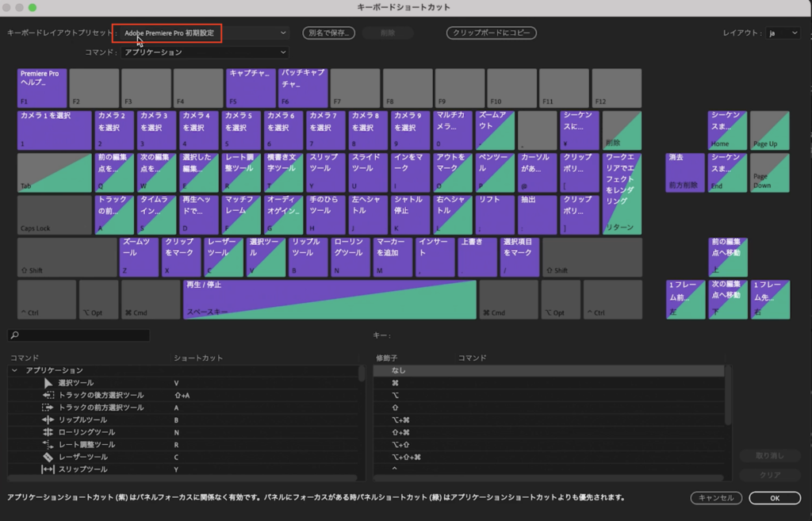Image resolution: width=812 pixels, height=521 pixels.
Task: Select the リターン key labeled ワークエリアでエフェクトをレンダリング
Action: (622, 193)
